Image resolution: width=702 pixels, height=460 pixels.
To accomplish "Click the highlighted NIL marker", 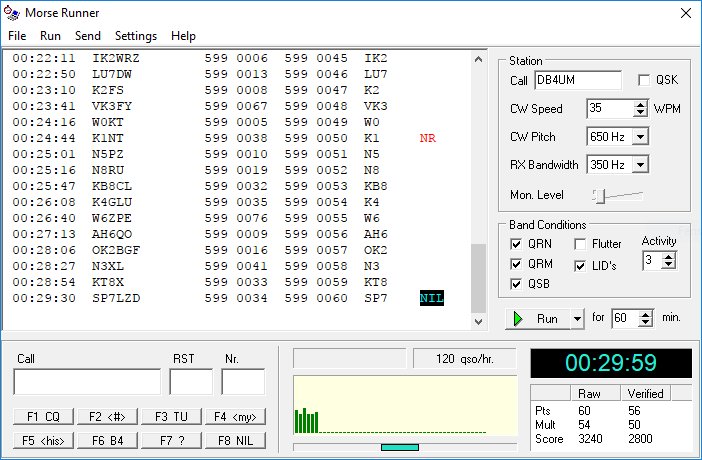I will coord(432,298).
